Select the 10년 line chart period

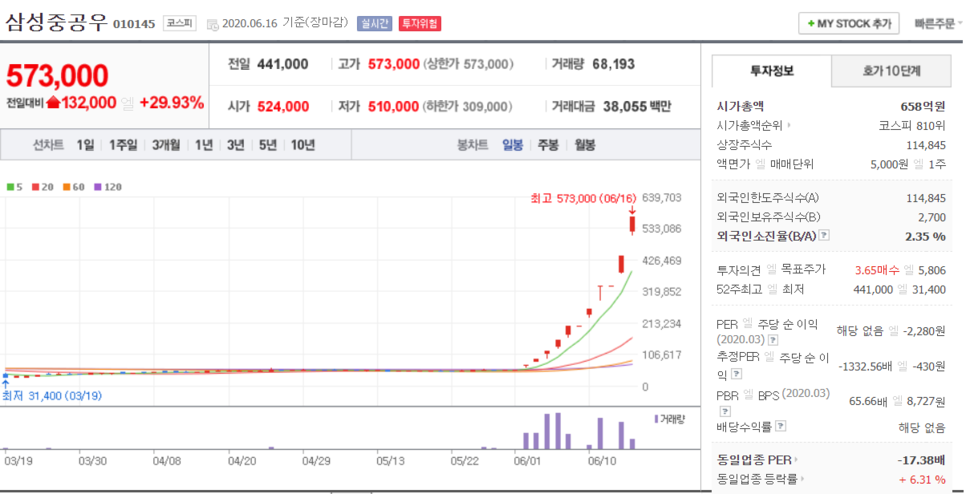click(302, 145)
